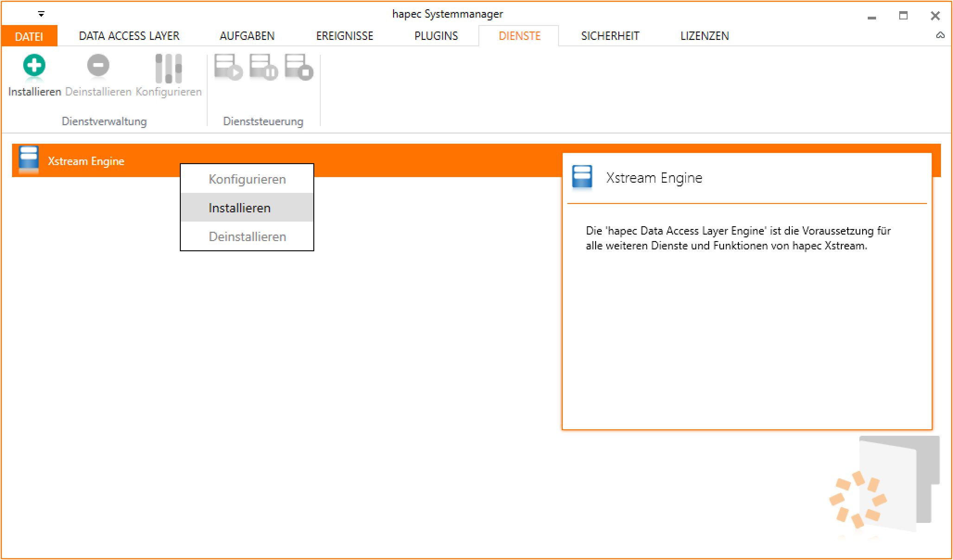The width and height of the screenshot is (953, 560).
Task: Click the green Installieren plus icon
Action: (x=34, y=66)
